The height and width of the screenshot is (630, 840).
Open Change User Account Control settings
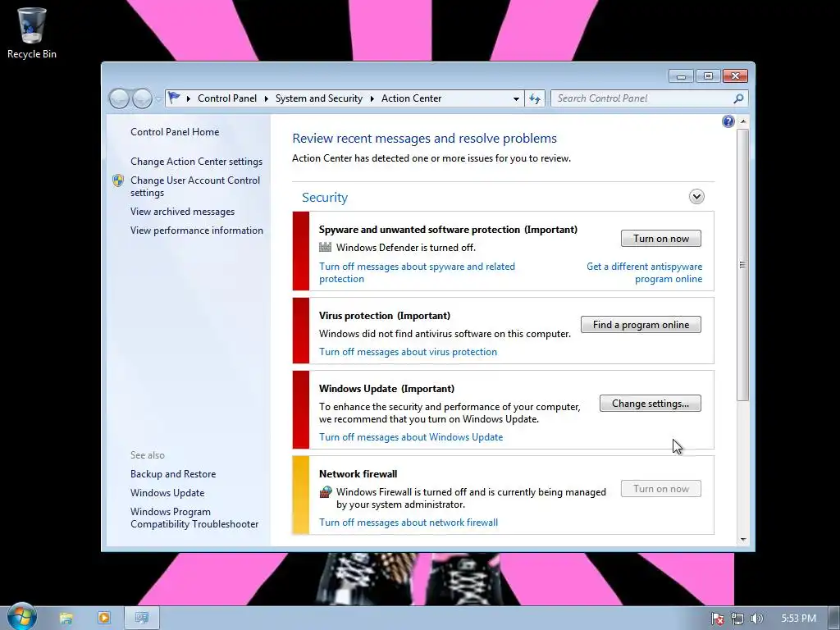[195, 186]
